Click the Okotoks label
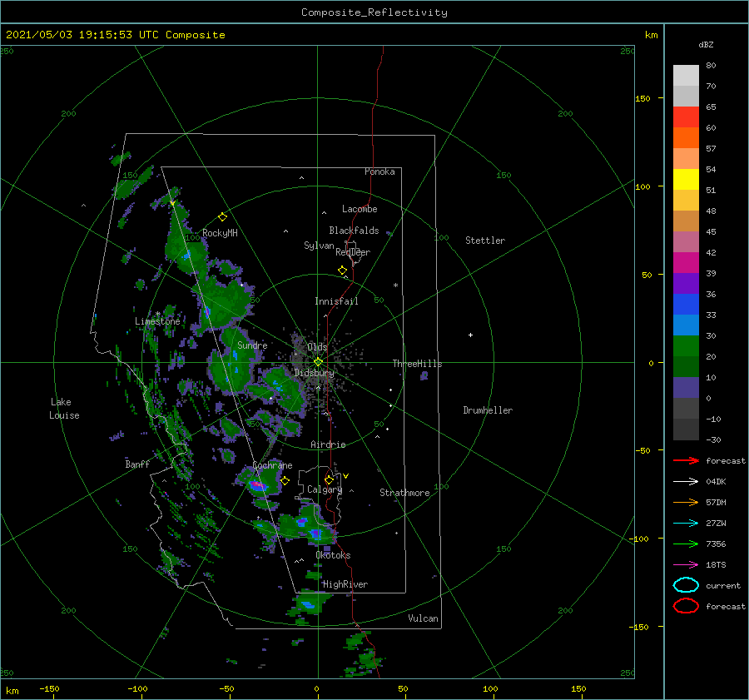This screenshot has width=749, height=700. pos(333,555)
